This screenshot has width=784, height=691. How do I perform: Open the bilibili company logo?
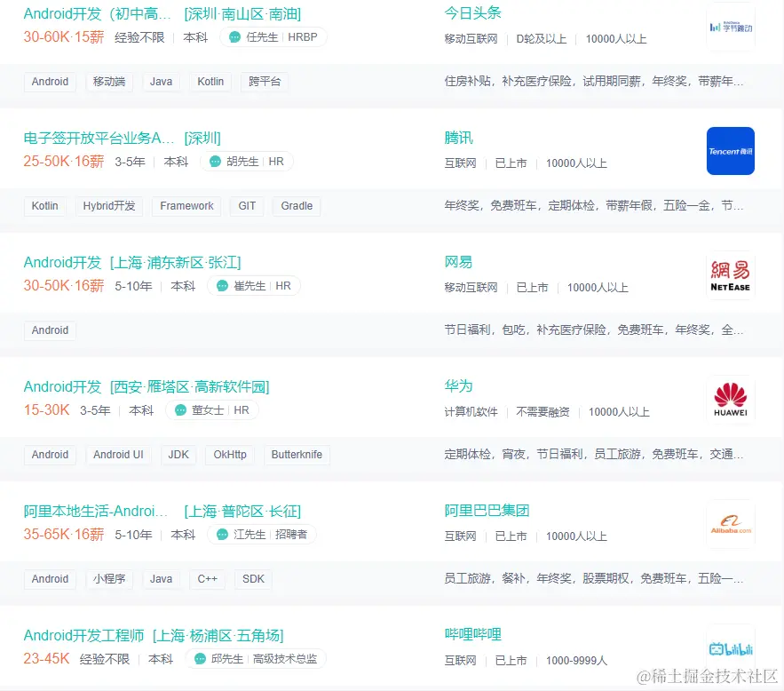click(731, 648)
